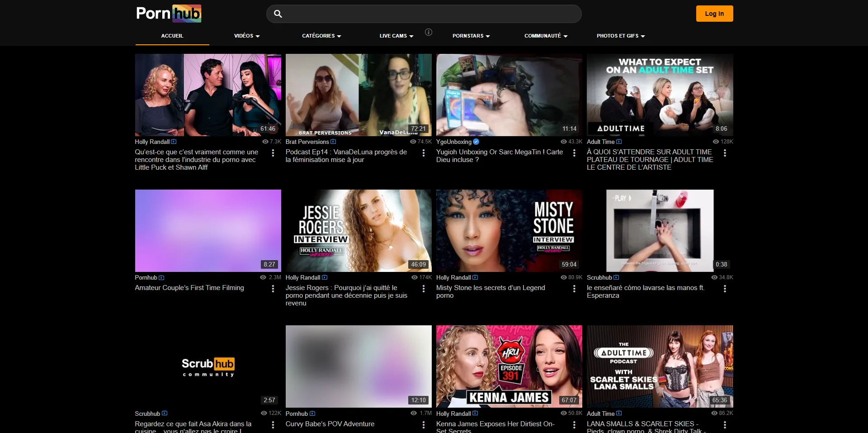
Task: Open three-dot menu for Amateur Couple's First Time video
Action: pyautogui.click(x=273, y=289)
